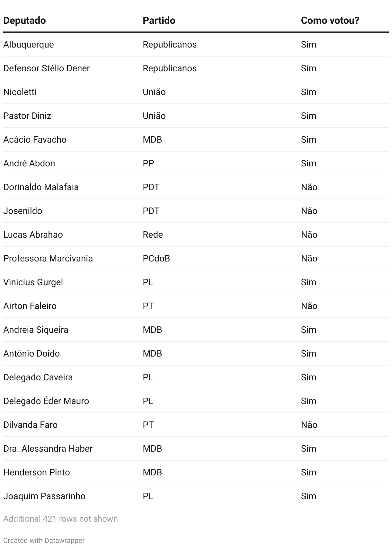Sort table by Partido column header
This screenshot has height=548, width=392.
click(x=159, y=21)
